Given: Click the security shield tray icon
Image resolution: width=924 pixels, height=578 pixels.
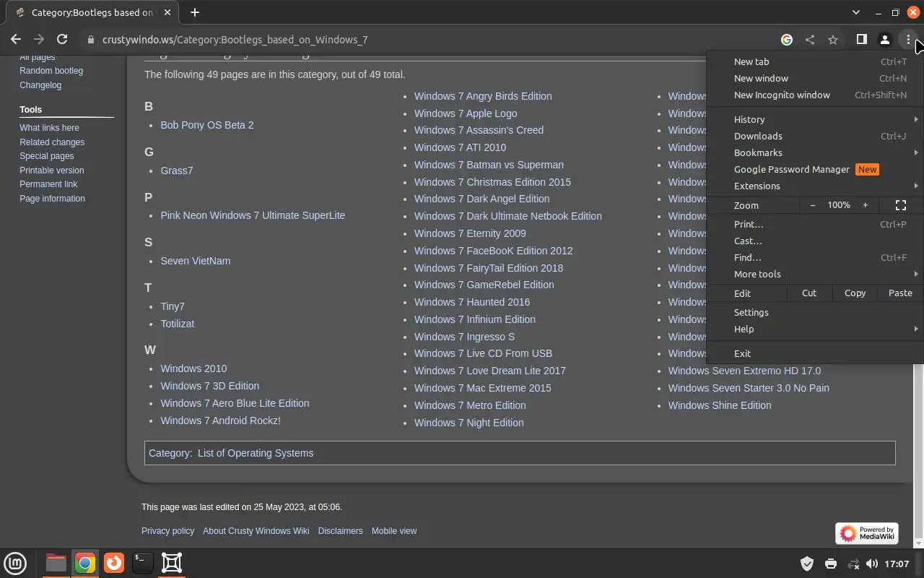Looking at the screenshot, I should [x=807, y=564].
